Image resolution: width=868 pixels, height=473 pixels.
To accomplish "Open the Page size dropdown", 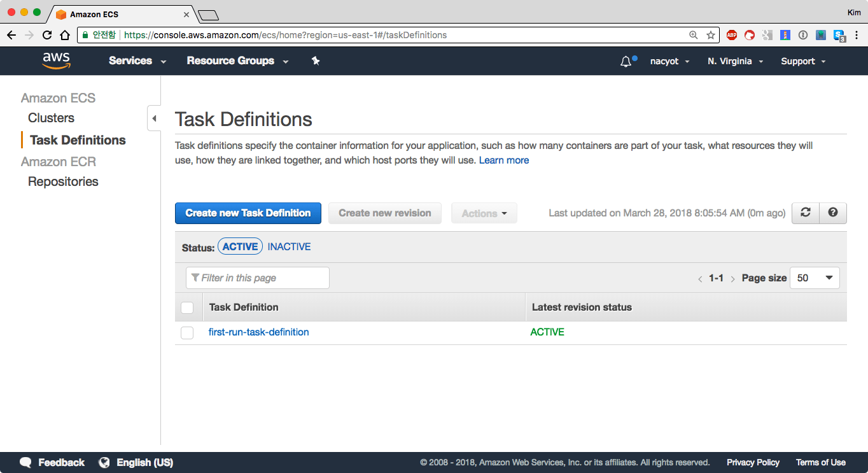I will coord(815,278).
